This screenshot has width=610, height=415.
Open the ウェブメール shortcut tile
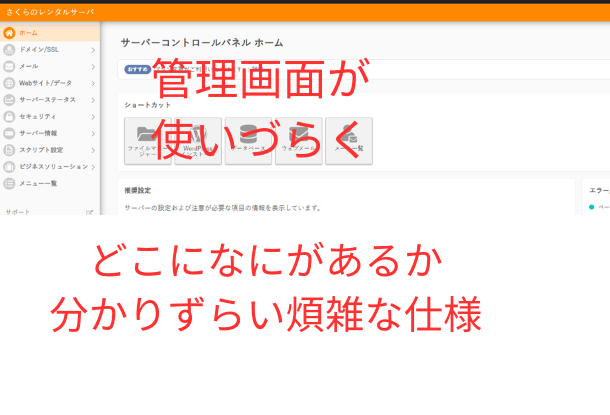[x=299, y=141]
